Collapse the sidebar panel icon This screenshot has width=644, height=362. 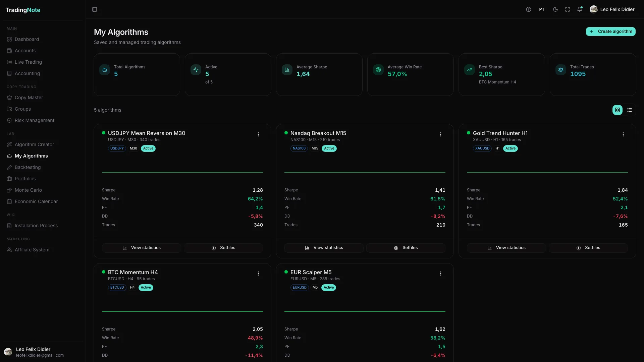(95, 9)
